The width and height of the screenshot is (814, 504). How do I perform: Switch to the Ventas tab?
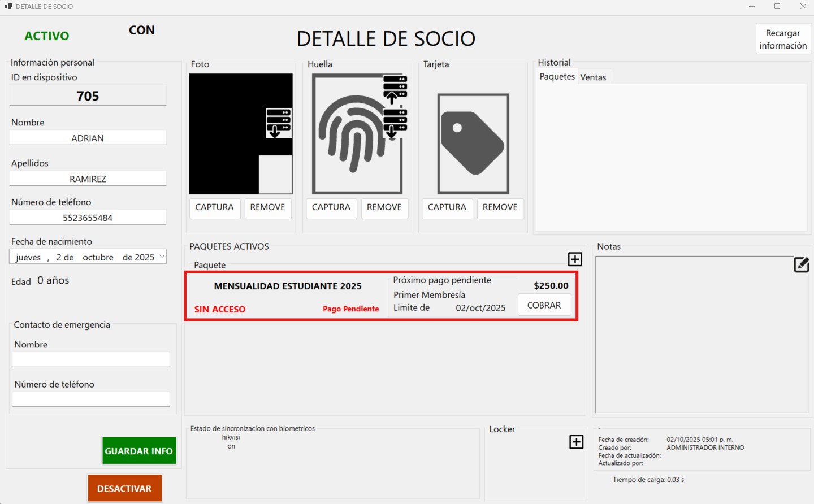(x=593, y=77)
